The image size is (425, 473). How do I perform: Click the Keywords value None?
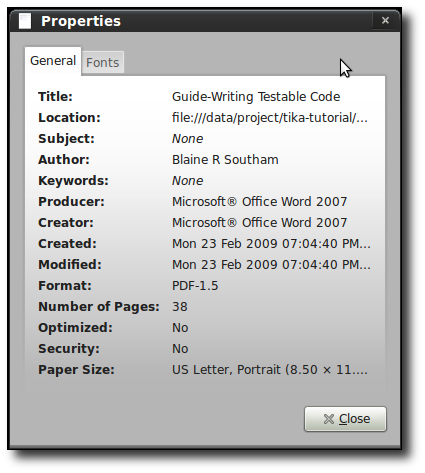[x=187, y=181]
